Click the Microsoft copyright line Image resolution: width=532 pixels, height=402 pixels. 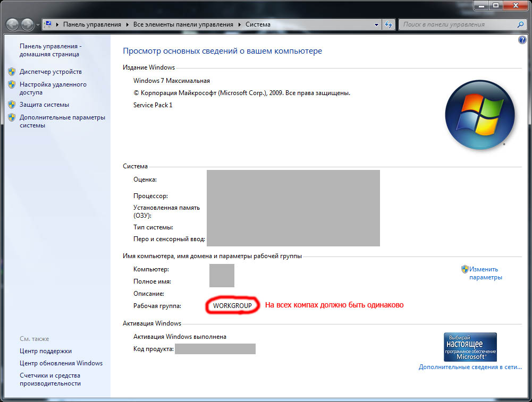[242, 93]
